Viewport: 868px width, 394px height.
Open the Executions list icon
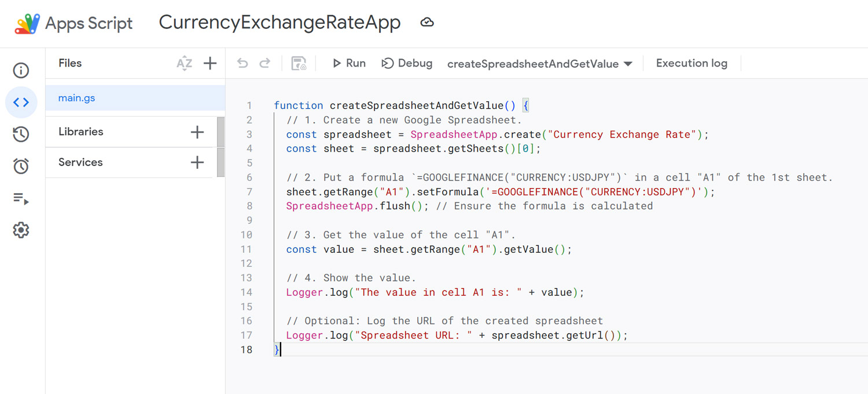pos(21,199)
